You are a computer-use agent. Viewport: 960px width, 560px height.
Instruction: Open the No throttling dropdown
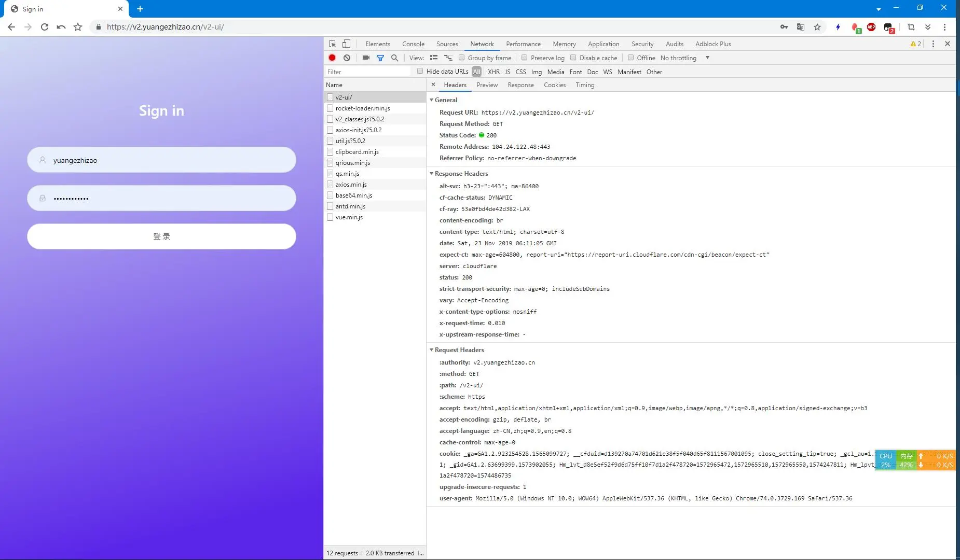click(x=684, y=58)
